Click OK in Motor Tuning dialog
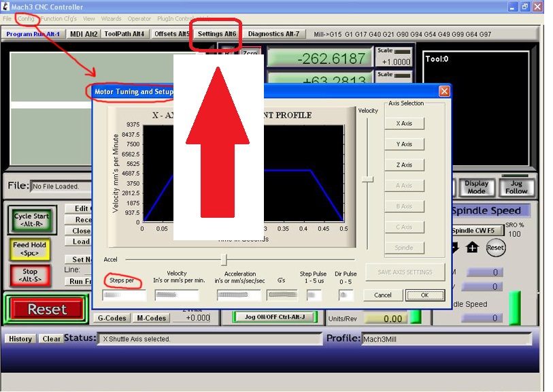 tap(425, 295)
